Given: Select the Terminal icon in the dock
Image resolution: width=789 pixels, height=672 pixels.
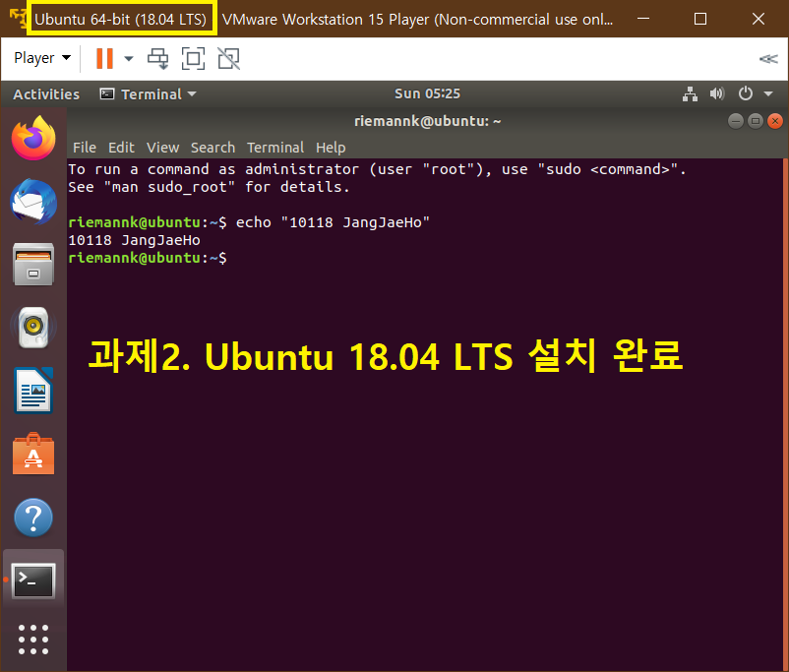Looking at the screenshot, I should point(33,580).
